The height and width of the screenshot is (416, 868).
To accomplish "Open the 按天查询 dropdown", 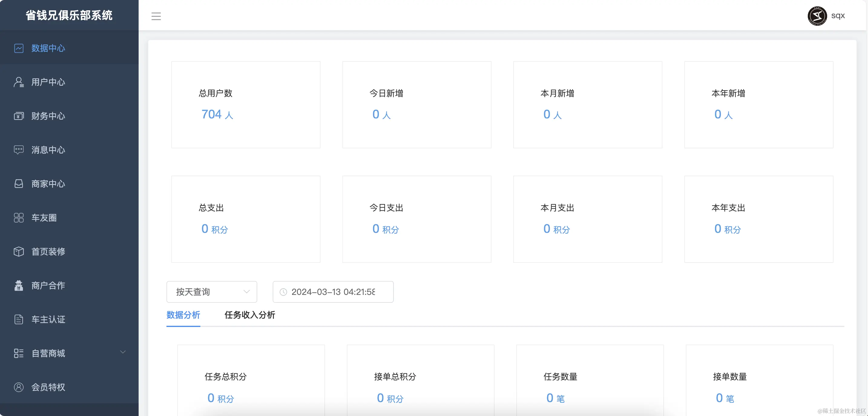I will click(212, 292).
